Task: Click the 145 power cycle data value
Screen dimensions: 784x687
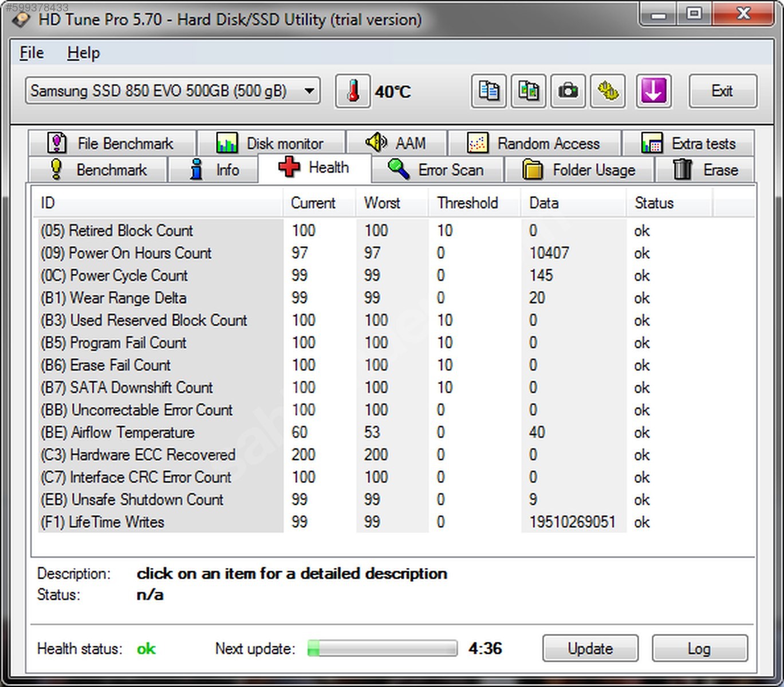Action: pyautogui.click(x=541, y=275)
